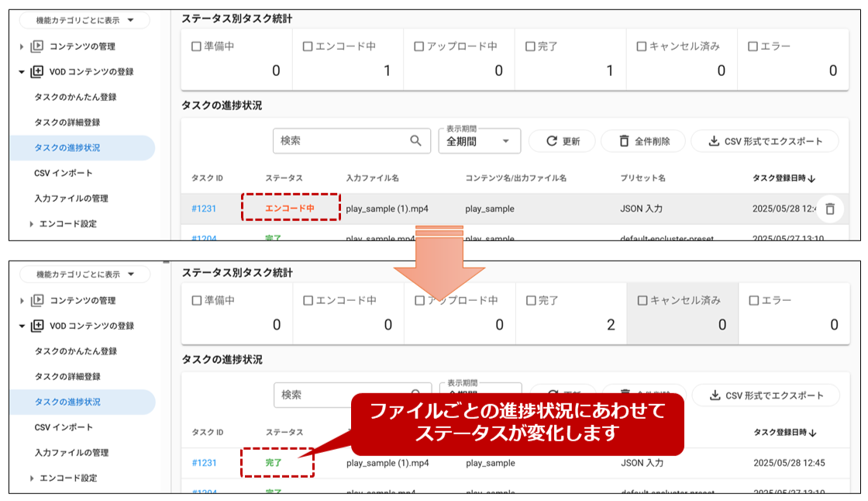Select タスクの進捗状況 in lower screenshot sidebar
The height and width of the screenshot is (501, 868).
(x=82, y=403)
